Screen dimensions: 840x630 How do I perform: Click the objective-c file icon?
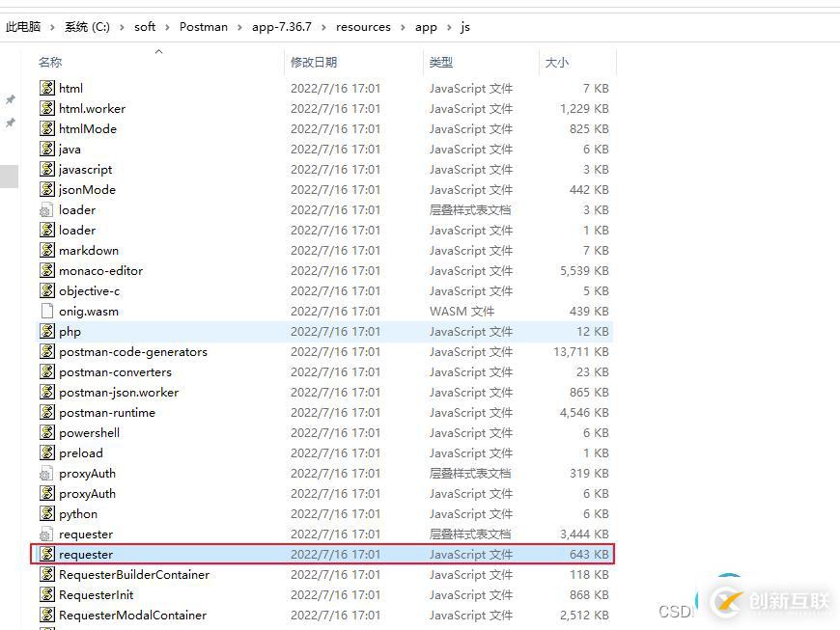pyautogui.click(x=47, y=290)
